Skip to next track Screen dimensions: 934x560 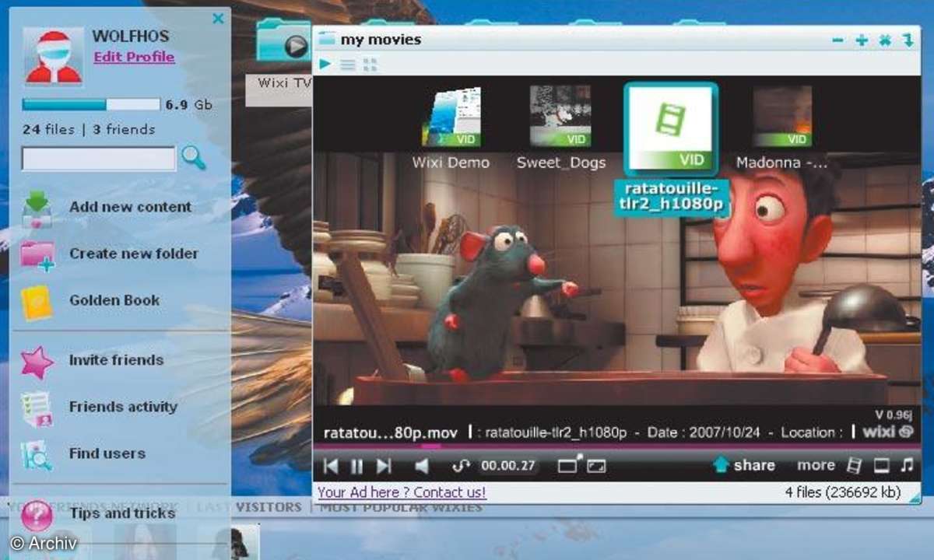(x=383, y=466)
